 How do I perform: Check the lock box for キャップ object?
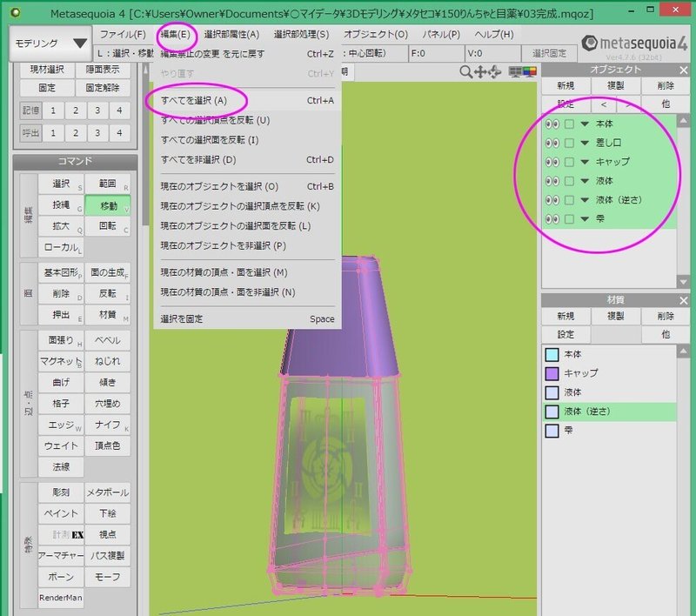click(569, 162)
